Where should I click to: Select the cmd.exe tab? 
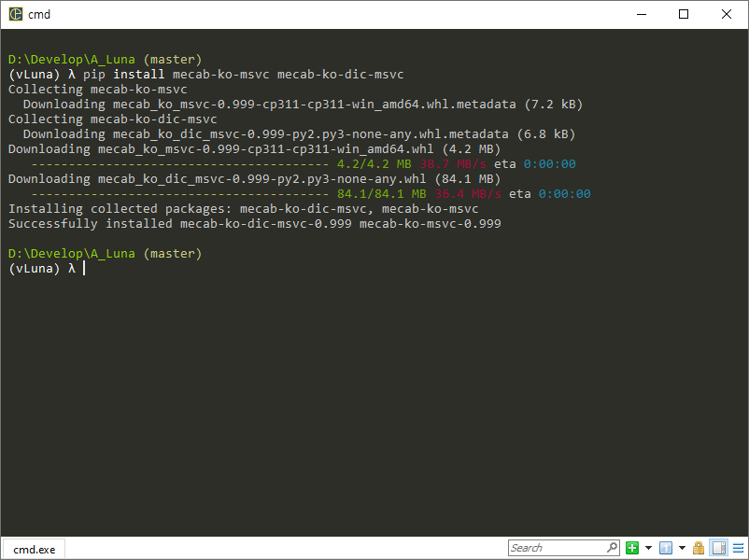[x=34, y=550]
